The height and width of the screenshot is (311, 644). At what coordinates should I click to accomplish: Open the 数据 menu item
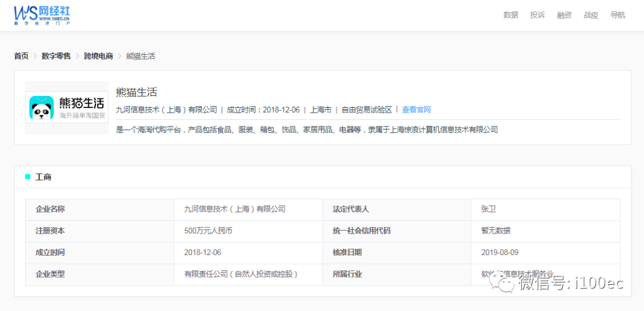510,15
